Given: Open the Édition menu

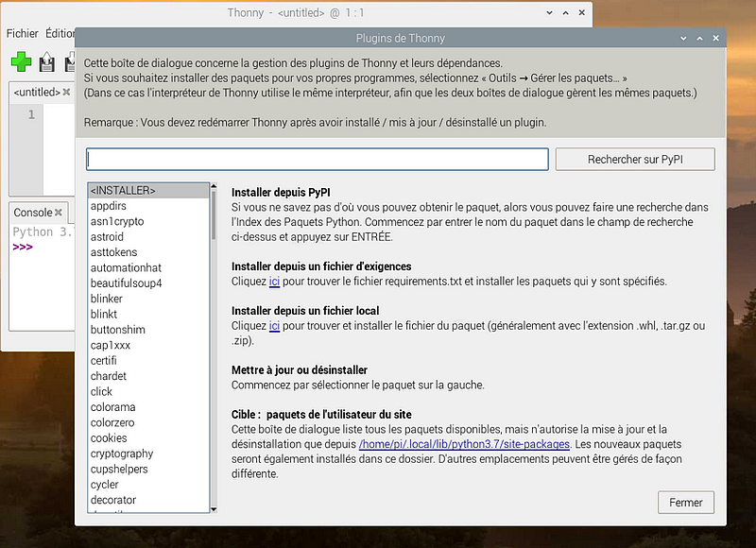Looking at the screenshot, I should 60,33.
